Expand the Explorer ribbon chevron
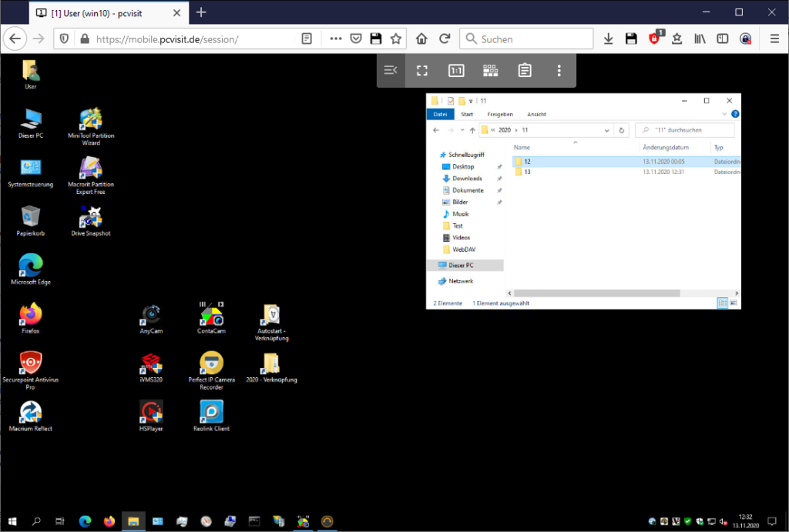789x532 pixels. pos(725,114)
